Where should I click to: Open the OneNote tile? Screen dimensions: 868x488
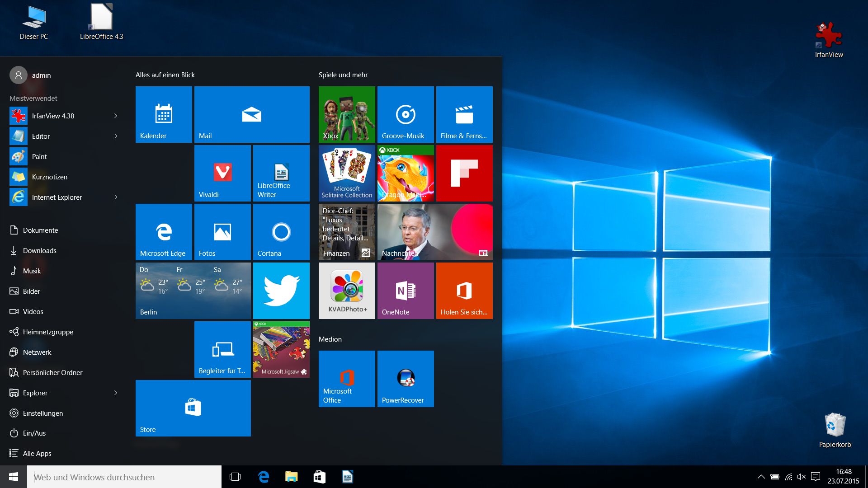click(406, 291)
